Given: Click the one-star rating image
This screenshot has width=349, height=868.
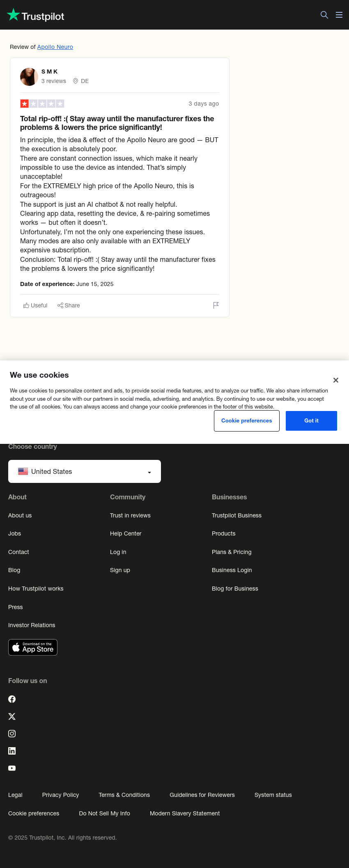Looking at the screenshot, I should tap(42, 104).
